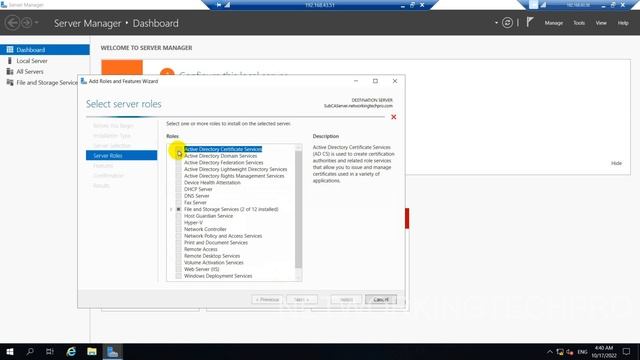Check Active Directory Federation Services
This screenshot has height=360, width=640.
(179, 162)
